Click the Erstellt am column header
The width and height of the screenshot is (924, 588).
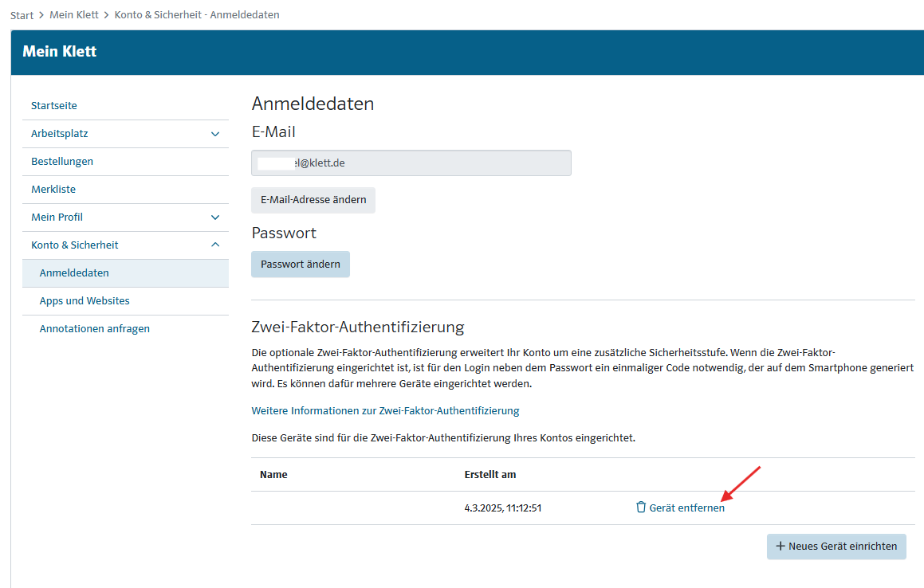(x=490, y=474)
